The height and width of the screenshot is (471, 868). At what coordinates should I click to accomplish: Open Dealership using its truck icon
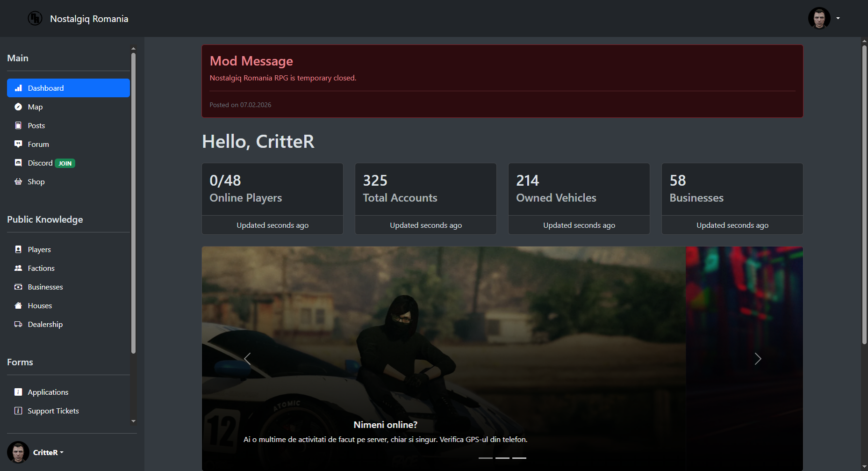click(19, 324)
